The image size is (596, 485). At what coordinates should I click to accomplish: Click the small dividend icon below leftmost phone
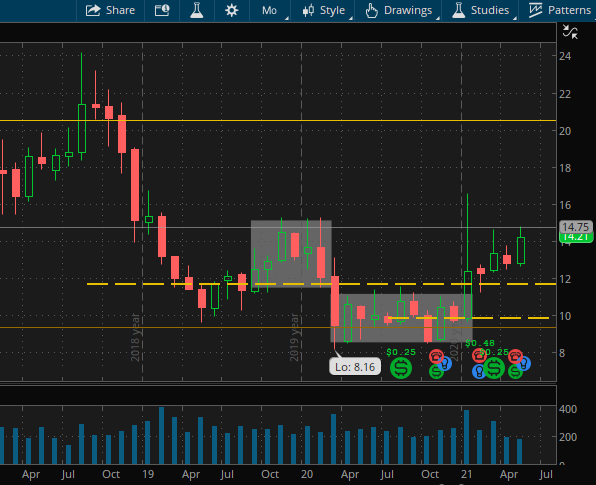(x=436, y=371)
